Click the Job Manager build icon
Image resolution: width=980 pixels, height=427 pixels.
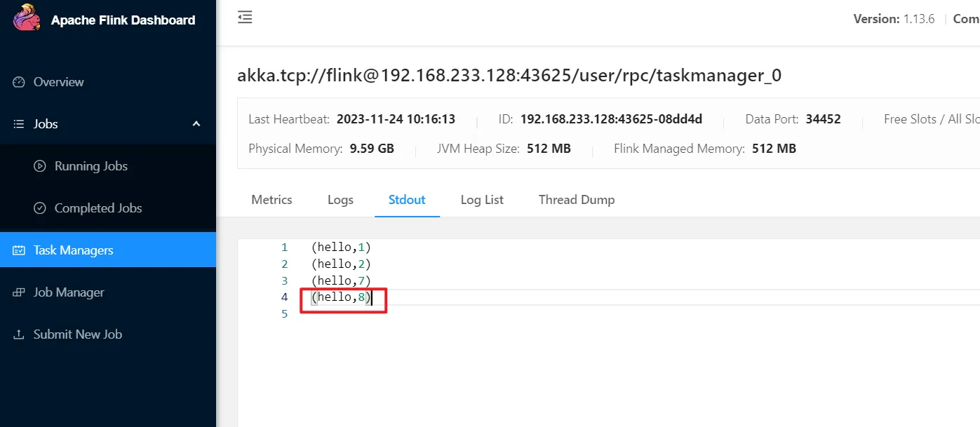point(19,292)
